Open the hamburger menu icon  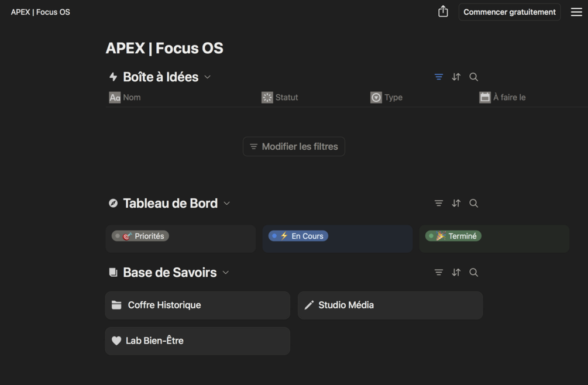(x=576, y=12)
